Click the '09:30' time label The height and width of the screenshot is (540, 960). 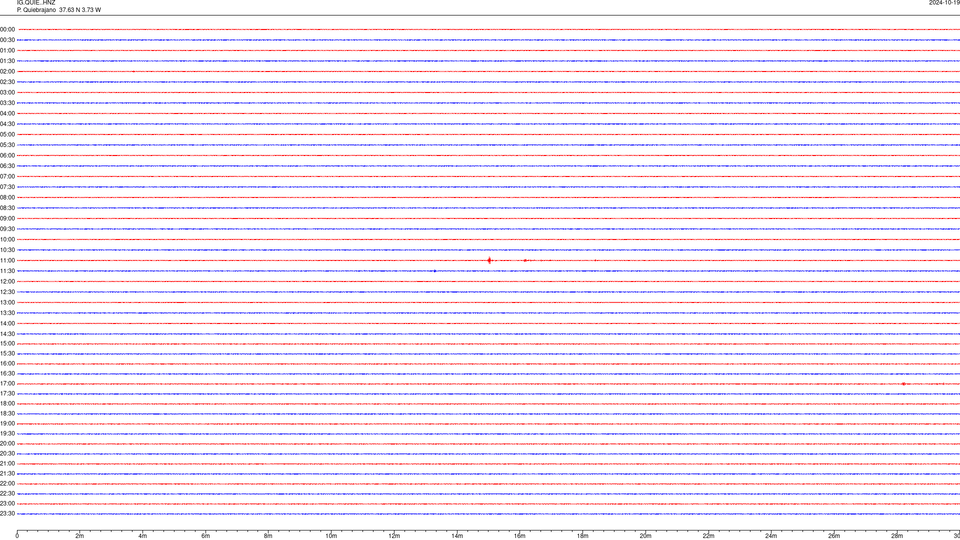[x=7, y=229]
